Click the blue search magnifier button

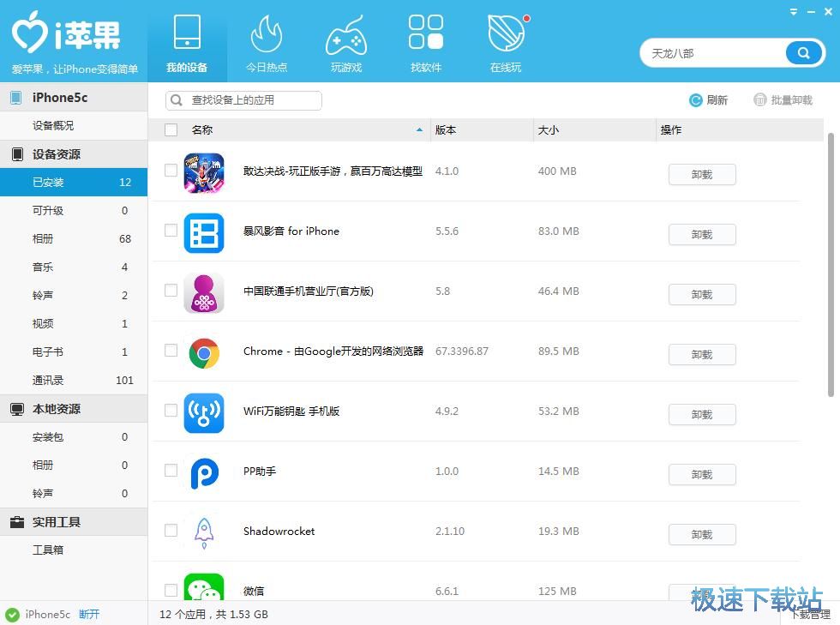pyautogui.click(x=803, y=53)
